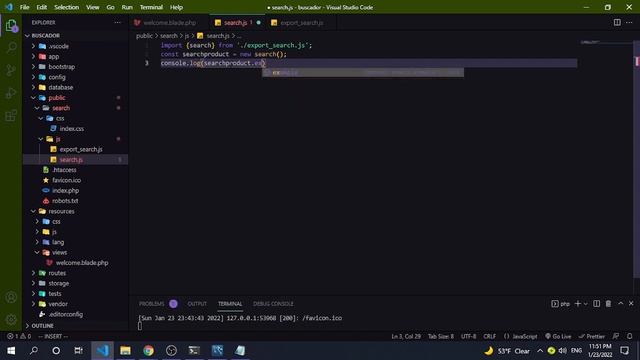Click the new terminal plus icon
The height and width of the screenshot is (360, 640).
tap(578, 304)
